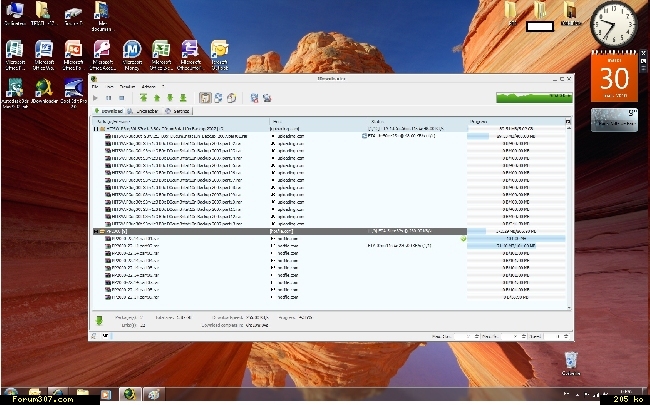Open the Microsoft Office Excel desktop shortcut
This screenshot has height=405, width=650.
pyautogui.click(x=161, y=55)
